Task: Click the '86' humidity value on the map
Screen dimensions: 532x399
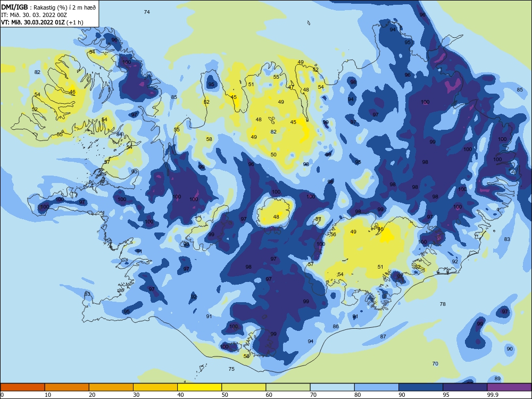Action: 336,327
